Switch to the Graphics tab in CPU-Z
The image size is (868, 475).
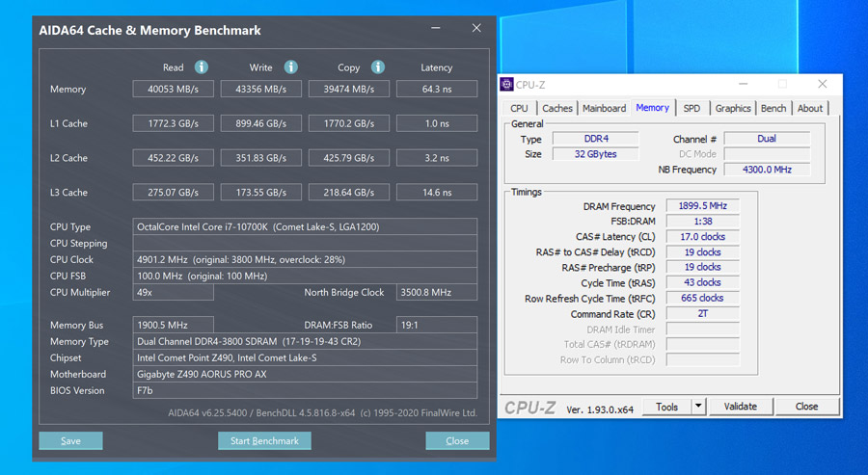pos(733,108)
